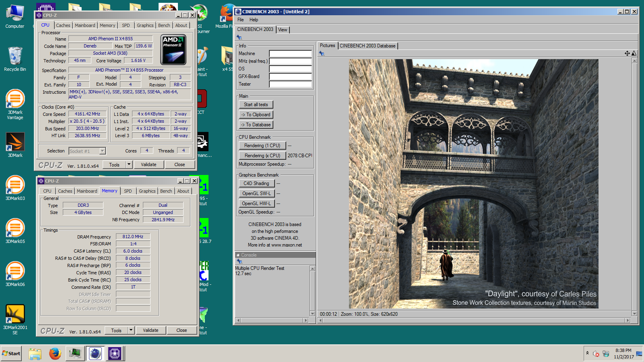Switch to CINEBENCH 2003 Database tab
The width and height of the screenshot is (644, 362).
tap(367, 46)
